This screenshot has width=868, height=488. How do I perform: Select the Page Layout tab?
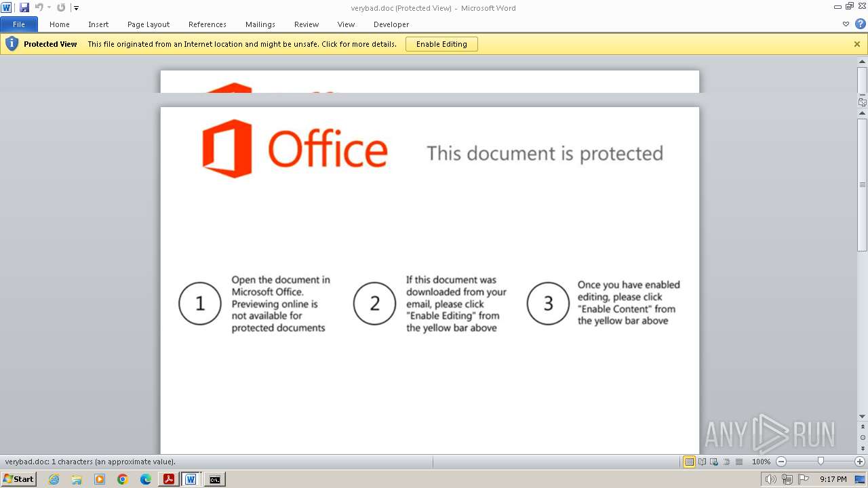149,24
